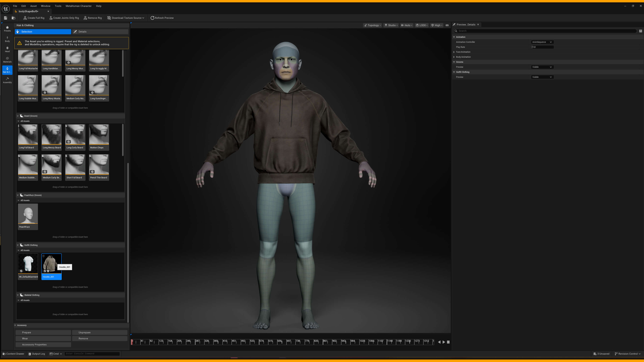Expand Body Animation property group
The width and height of the screenshot is (644, 362).
coord(454,57)
